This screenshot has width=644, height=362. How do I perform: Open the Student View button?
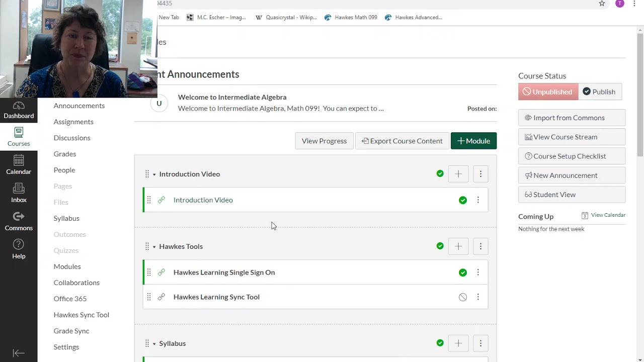tap(572, 195)
